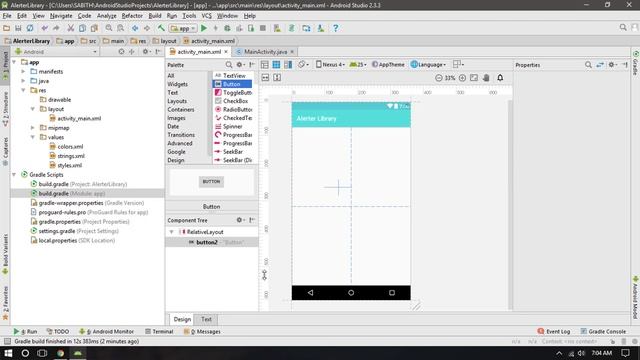Screen dimensions: 640x360
Task: Select button2 in the Component Tree
Action: pyautogui.click(x=212, y=242)
